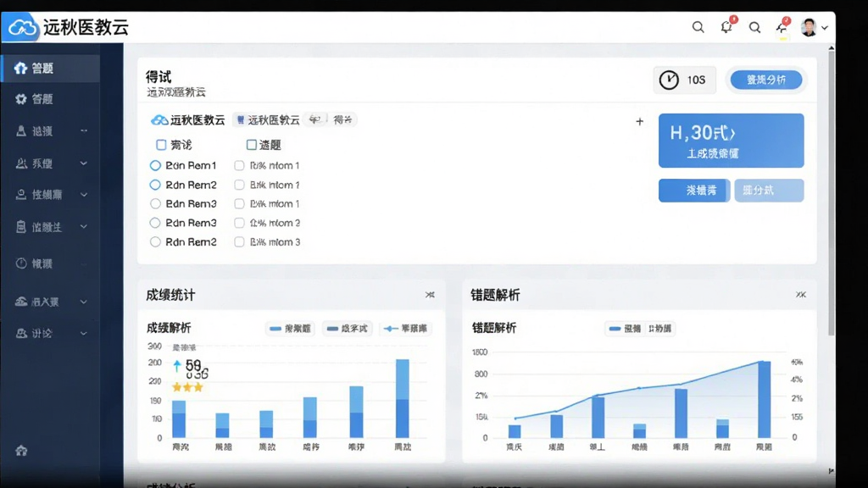Image resolution: width=868 pixels, height=488 pixels.
Task: Open the bell notifications icon with red badge
Action: (726, 26)
